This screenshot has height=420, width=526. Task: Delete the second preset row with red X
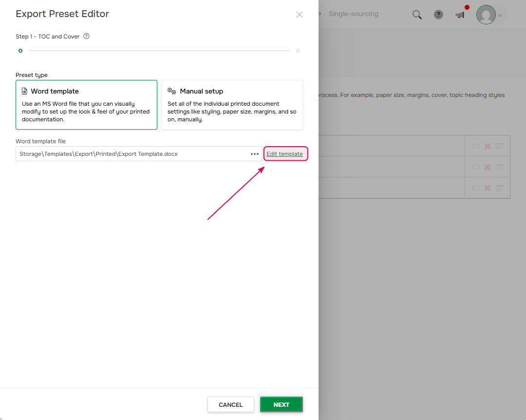click(488, 167)
